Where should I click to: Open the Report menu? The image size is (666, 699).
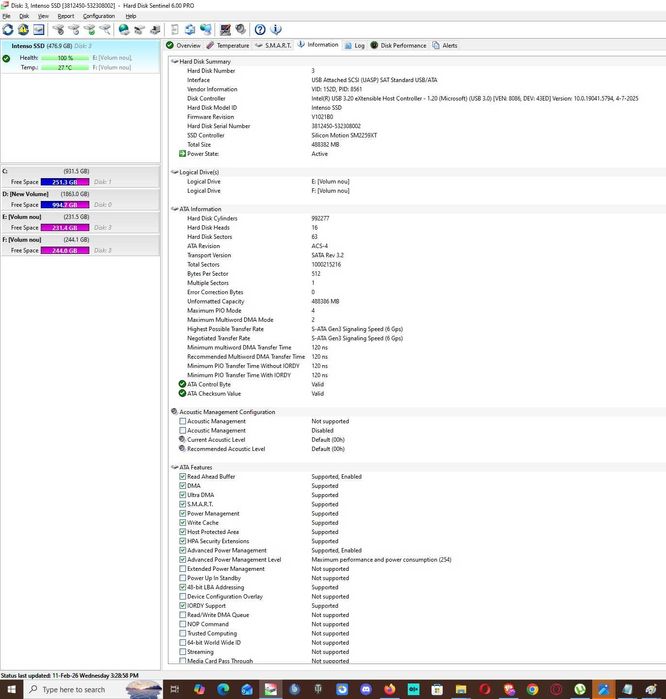pyautogui.click(x=66, y=16)
